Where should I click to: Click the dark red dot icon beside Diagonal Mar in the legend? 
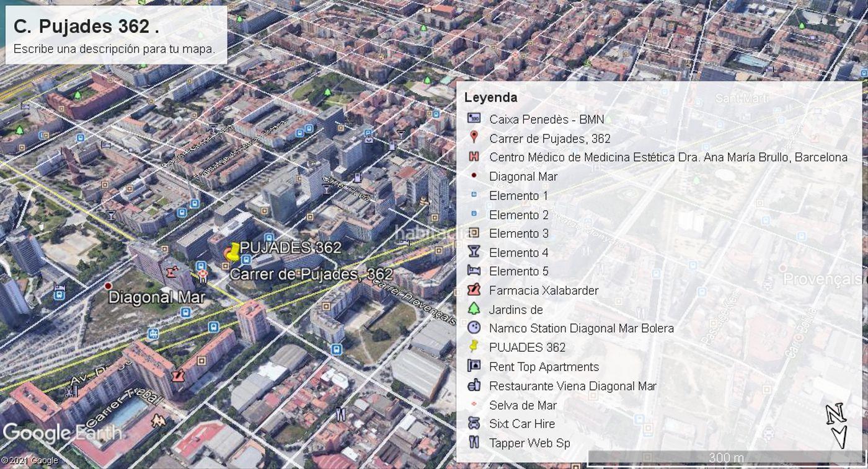pos(474,176)
